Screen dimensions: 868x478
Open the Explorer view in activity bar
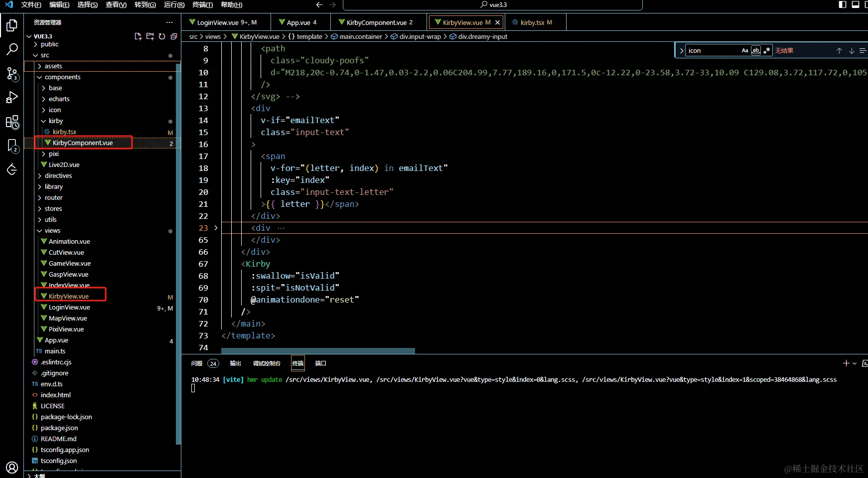point(12,25)
